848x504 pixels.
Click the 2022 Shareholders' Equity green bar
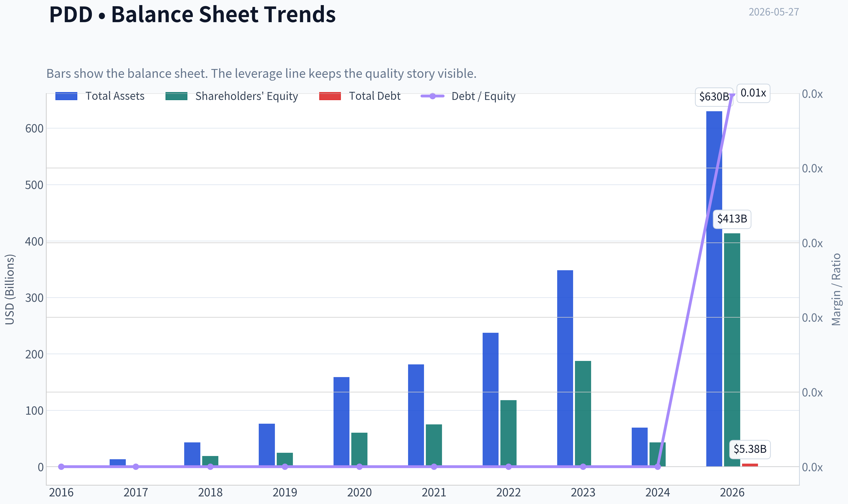[x=508, y=433]
